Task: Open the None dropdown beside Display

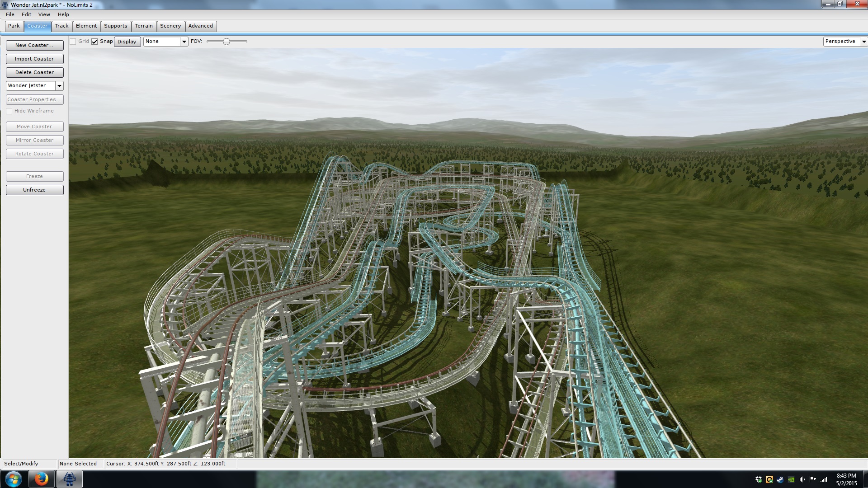Action: coord(184,42)
